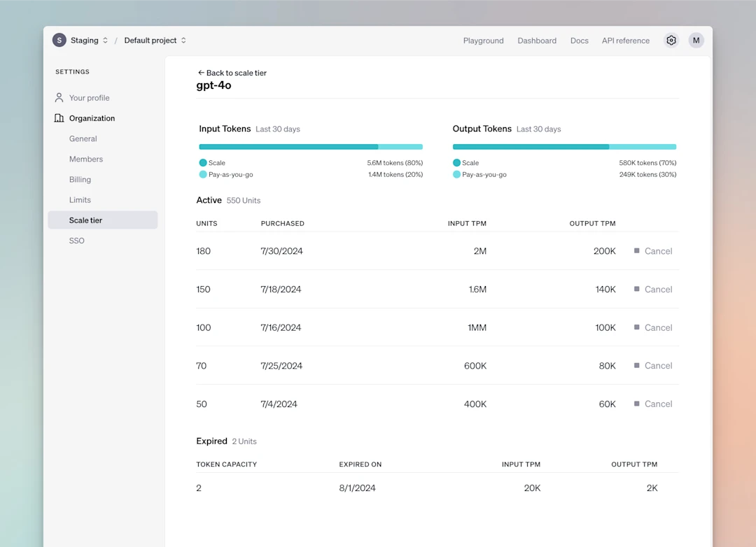Click the Pay-as-you-go dot under Output Tokens
Viewport: 756px width, 547px height.
click(x=455, y=174)
